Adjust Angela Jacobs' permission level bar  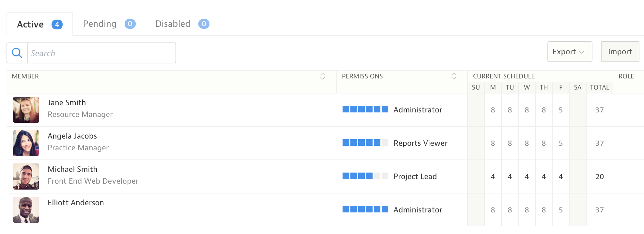click(x=365, y=142)
